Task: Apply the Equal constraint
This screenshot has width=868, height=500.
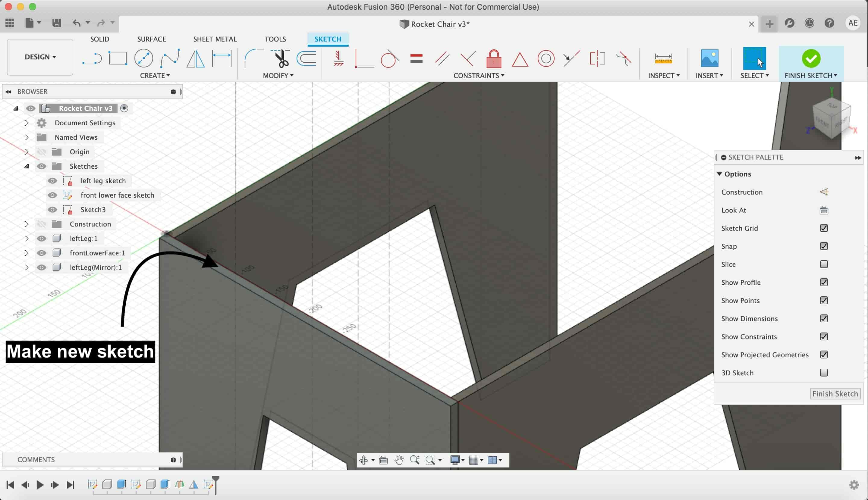Action: [x=416, y=58]
